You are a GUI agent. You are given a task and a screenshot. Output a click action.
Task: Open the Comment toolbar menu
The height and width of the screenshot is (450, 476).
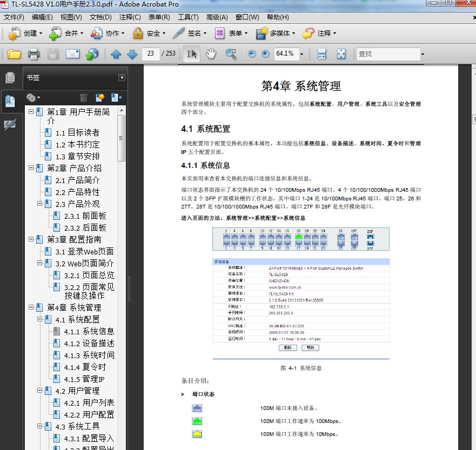(x=319, y=33)
